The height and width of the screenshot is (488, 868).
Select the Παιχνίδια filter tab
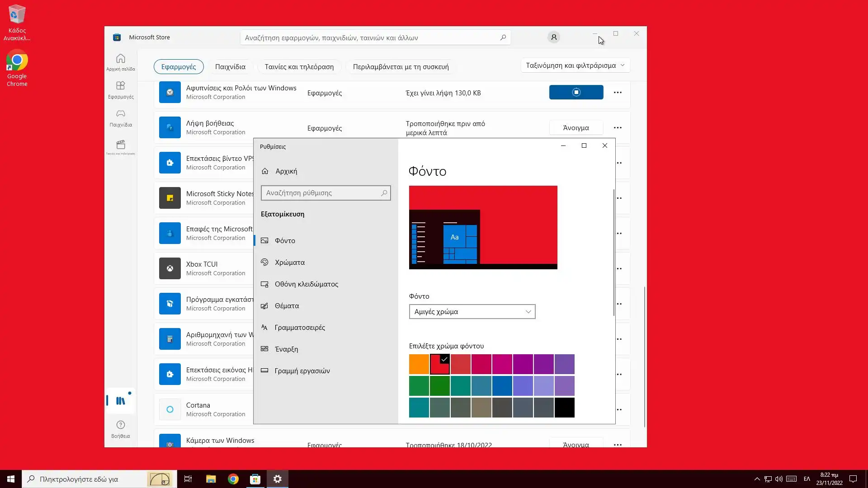230,67
